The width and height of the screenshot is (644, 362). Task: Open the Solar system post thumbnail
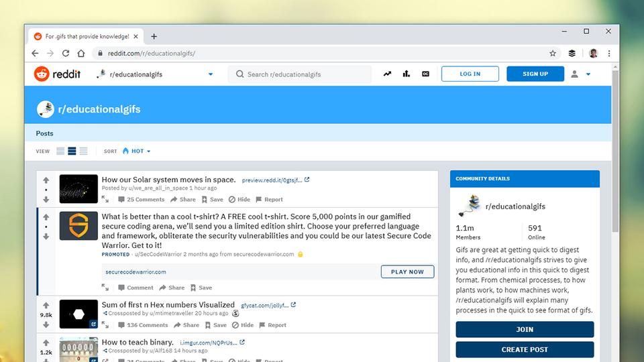tap(78, 189)
